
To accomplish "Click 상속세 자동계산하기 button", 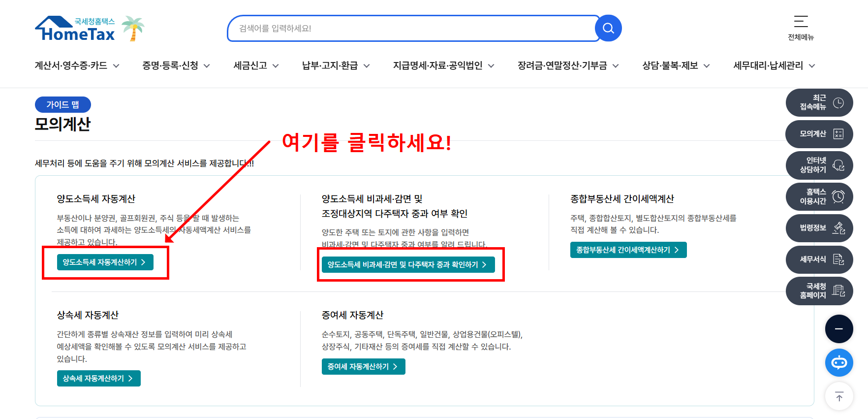I will coord(99,379).
